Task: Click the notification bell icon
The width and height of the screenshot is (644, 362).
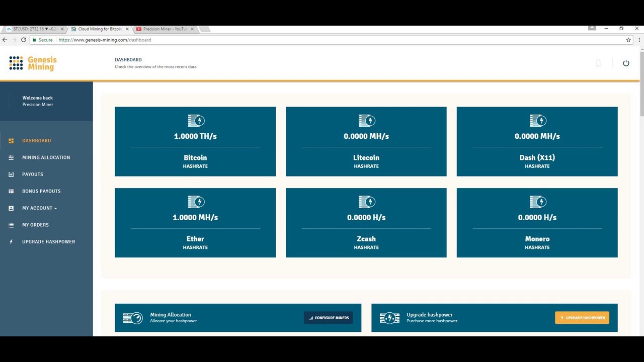Action: click(598, 63)
